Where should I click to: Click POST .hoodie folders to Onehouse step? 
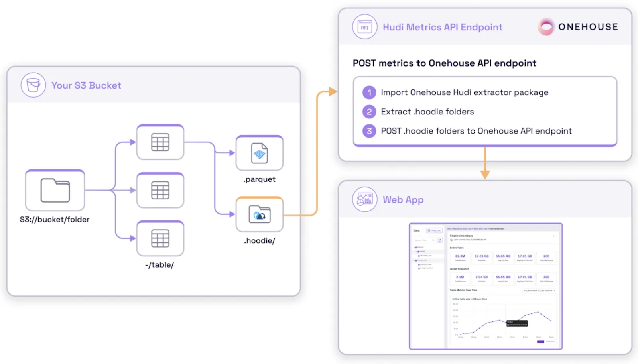tap(476, 131)
